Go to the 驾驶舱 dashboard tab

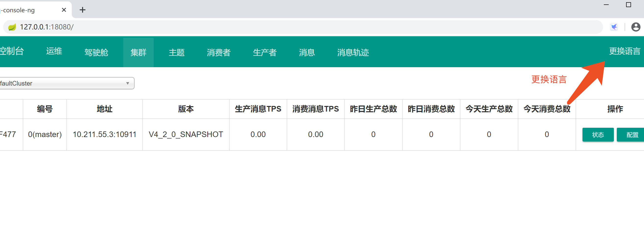[96, 52]
